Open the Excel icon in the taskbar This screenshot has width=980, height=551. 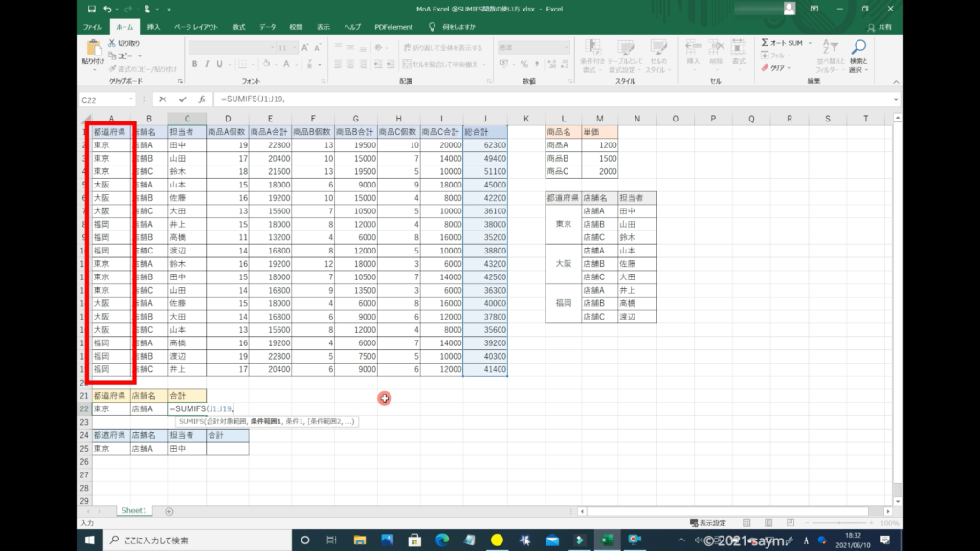coord(605,540)
